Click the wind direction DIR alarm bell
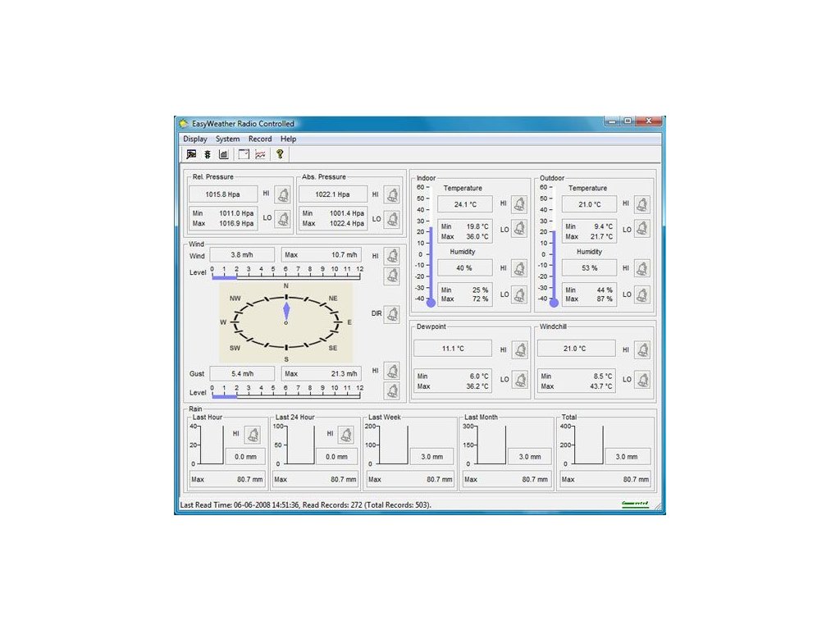Screen dimensions: 840x630 pyautogui.click(x=392, y=314)
